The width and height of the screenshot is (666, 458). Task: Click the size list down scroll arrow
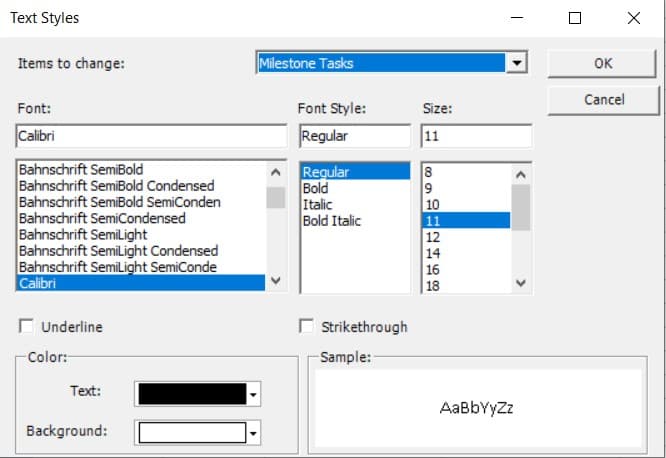tap(521, 283)
